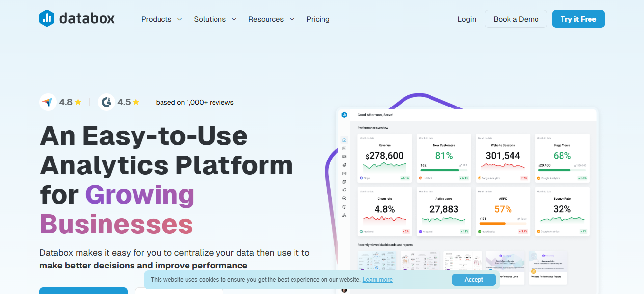Click the green 2% badge in Bounce Rate
644x294 pixels.
pyautogui.click(x=583, y=232)
